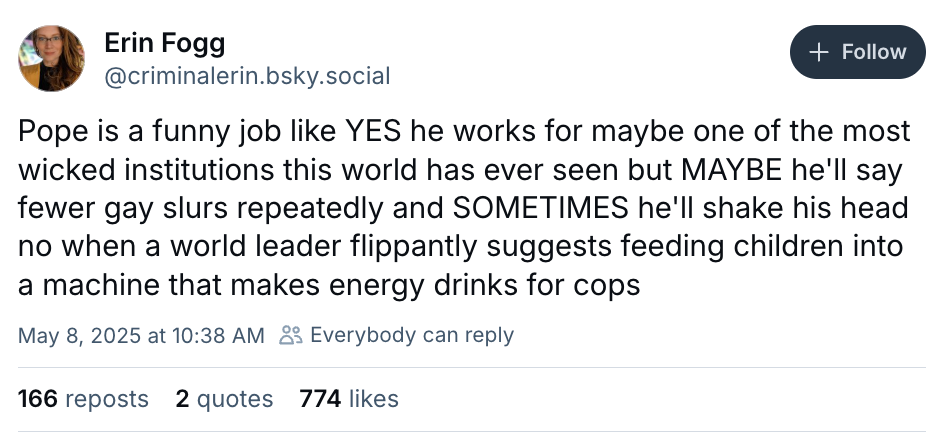The width and height of the screenshot is (952, 432).
Task: Click the people icon beside Everybody can reply
Action: tap(291, 335)
